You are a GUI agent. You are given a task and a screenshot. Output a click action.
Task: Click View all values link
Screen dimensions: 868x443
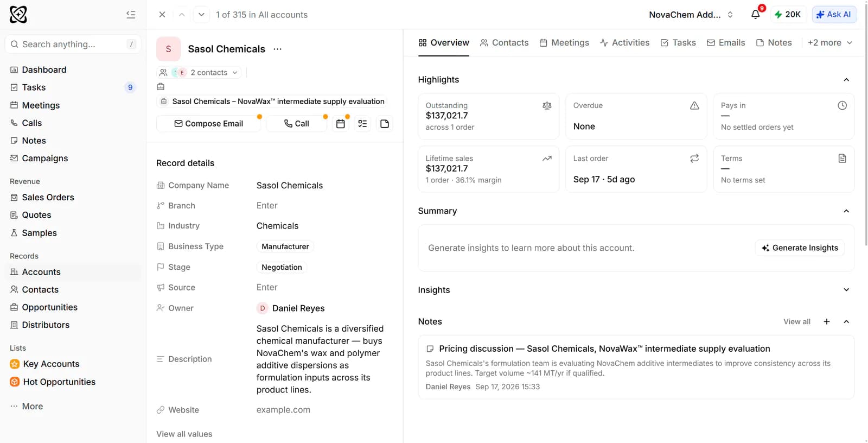[x=184, y=434]
